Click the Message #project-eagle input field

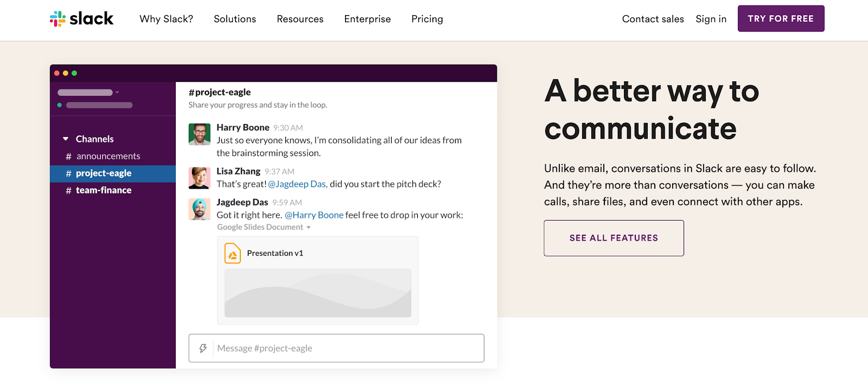click(x=347, y=348)
